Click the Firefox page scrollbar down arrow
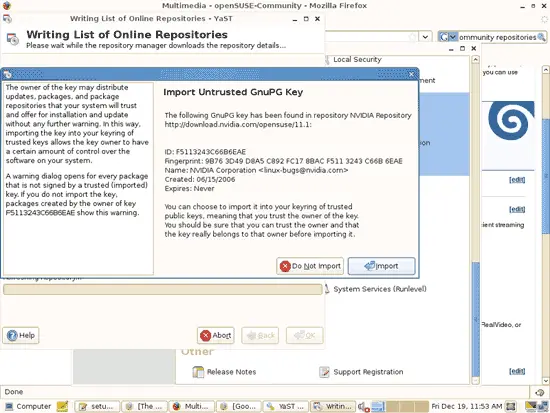 pyautogui.click(x=546, y=380)
